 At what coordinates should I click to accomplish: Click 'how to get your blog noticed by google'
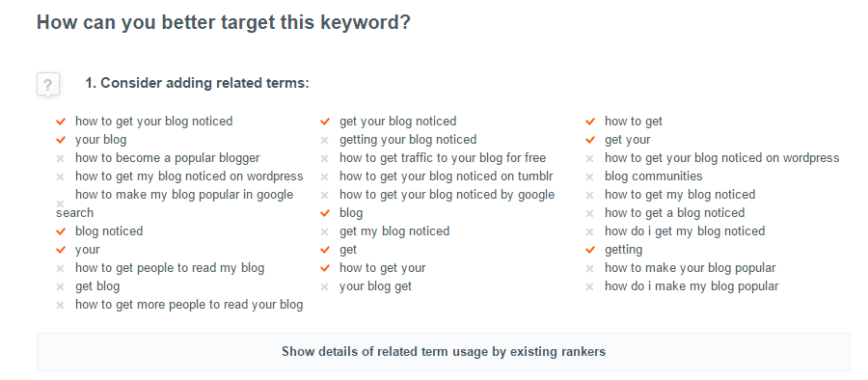(x=447, y=195)
